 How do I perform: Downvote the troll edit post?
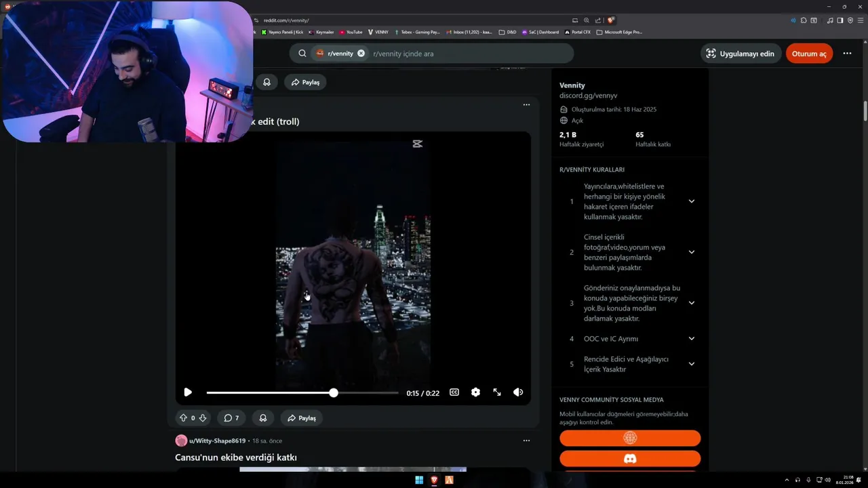tap(202, 418)
